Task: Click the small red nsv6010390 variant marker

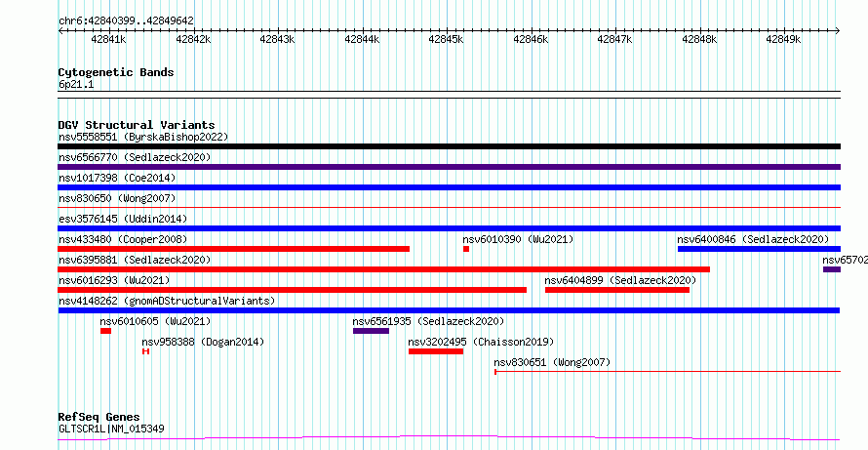Action: (x=466, y=249)
